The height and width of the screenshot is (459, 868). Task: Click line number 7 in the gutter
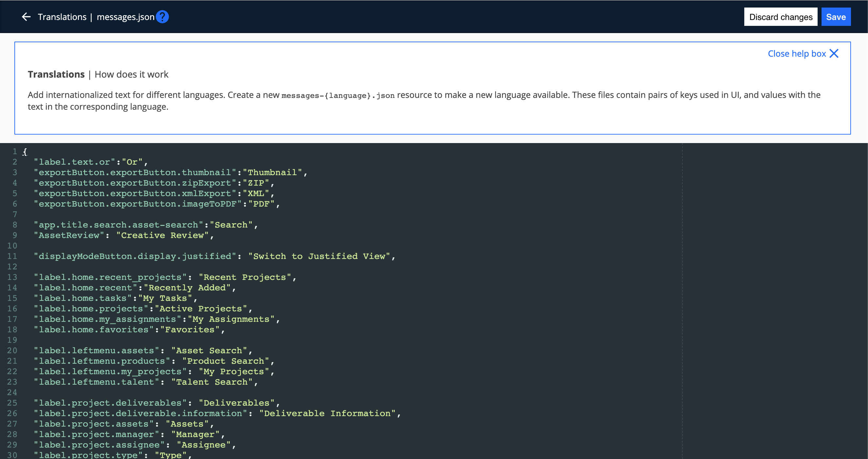click(x=15, y=214)
